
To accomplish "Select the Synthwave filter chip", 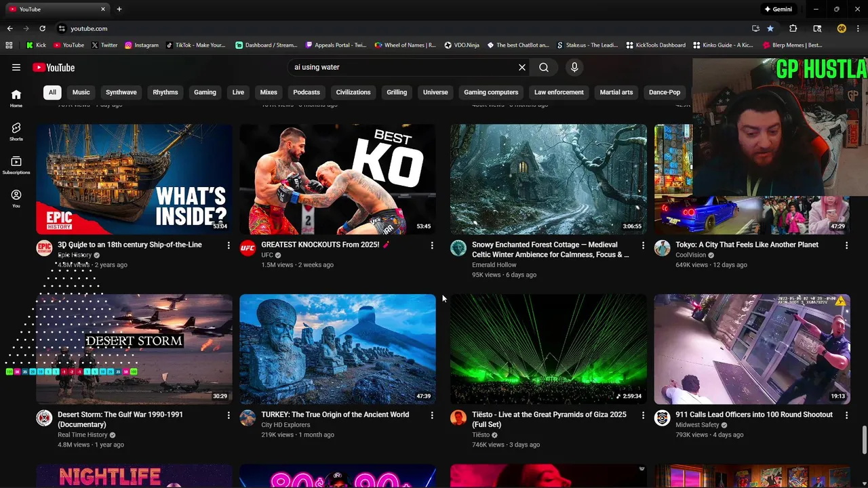I will click(x=121, y=92).
